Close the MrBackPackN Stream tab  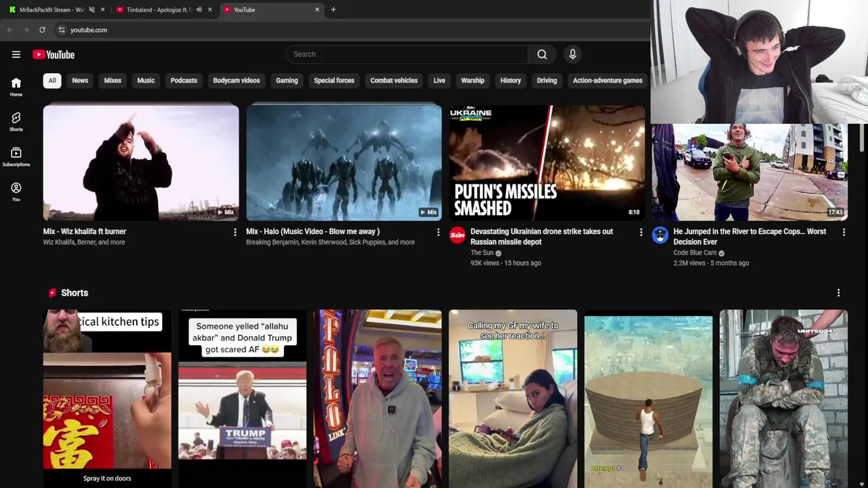pos(102,9)
